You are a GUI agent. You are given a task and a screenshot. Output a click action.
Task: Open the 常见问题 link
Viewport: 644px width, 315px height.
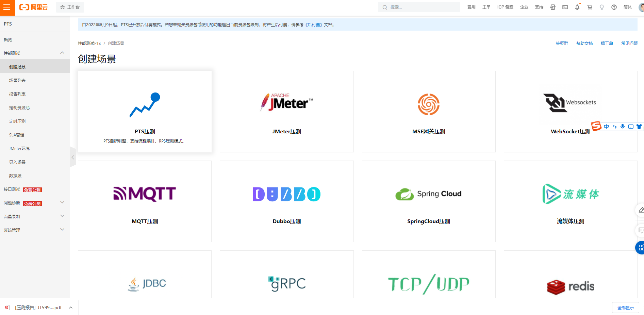tap(629, 44)
